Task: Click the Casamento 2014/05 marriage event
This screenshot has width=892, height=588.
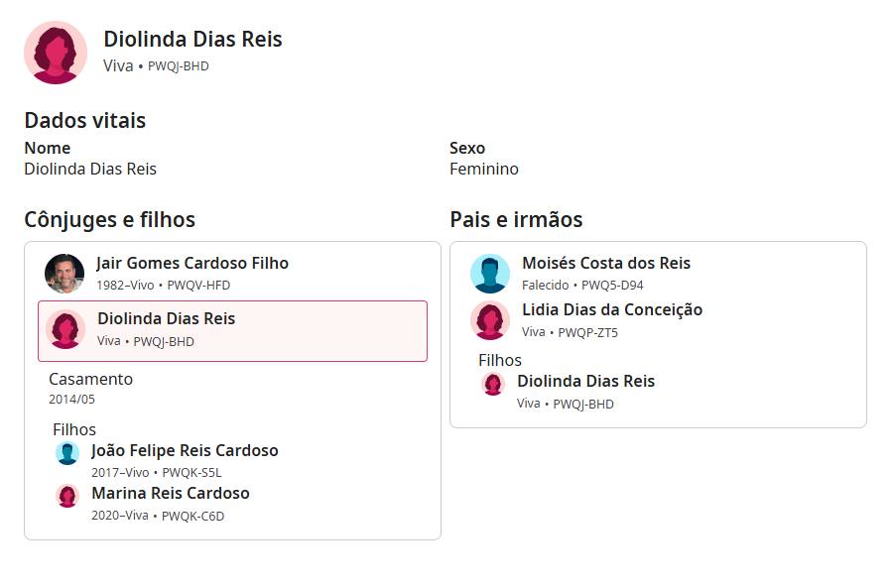Action: pyautogui.click(x=90, y=388)
